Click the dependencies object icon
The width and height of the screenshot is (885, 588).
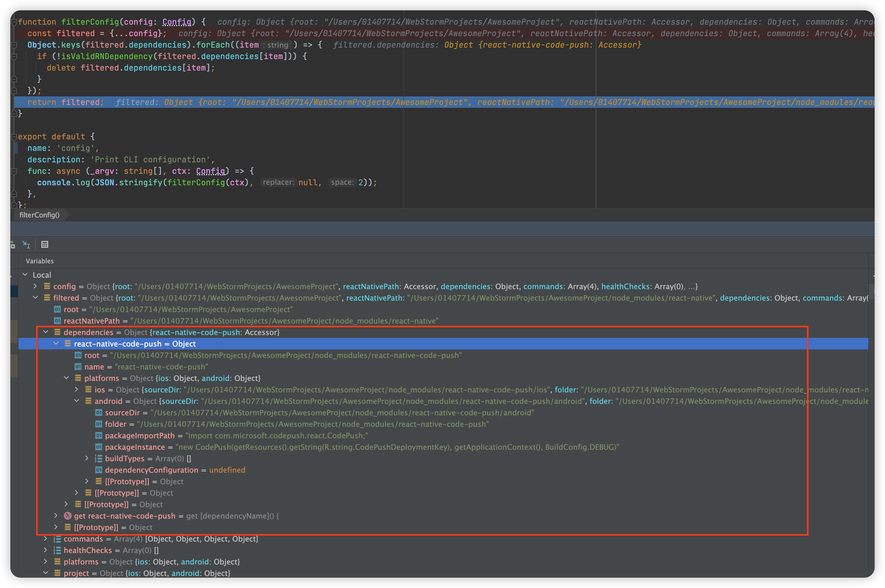57,332
